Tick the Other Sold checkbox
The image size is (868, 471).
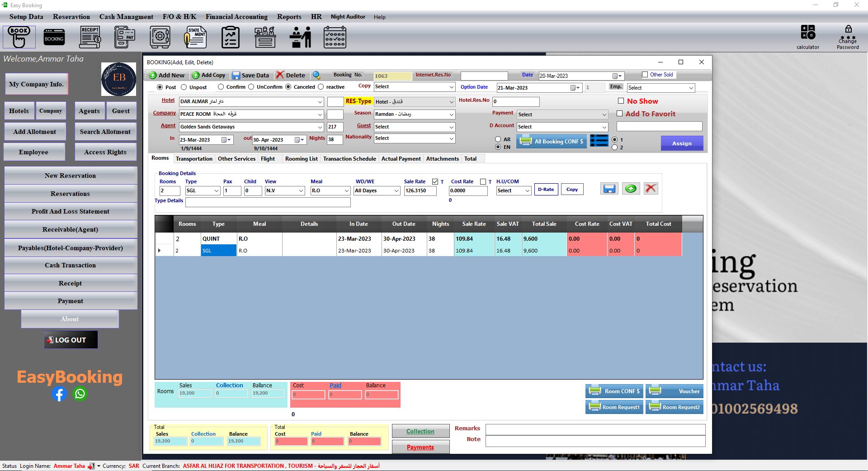point(645,75)
